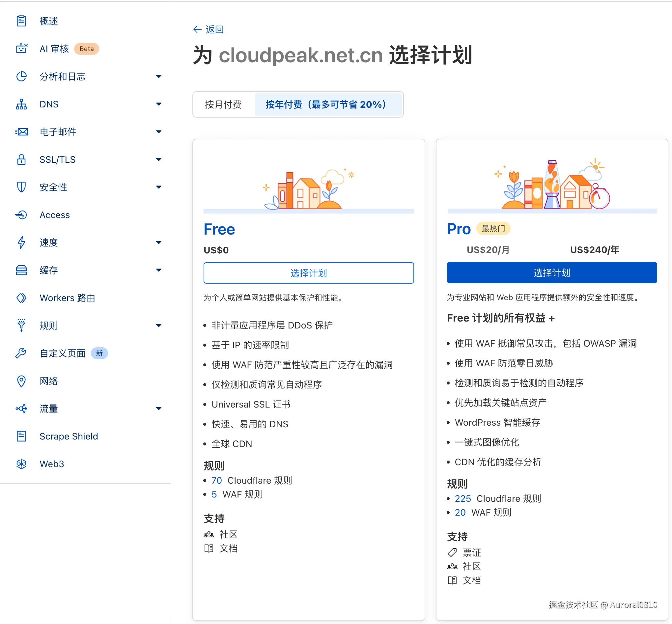672x624 pixels.
Task: Select the SSL/TLS padlock icon
Action: [x=21, y=159]
